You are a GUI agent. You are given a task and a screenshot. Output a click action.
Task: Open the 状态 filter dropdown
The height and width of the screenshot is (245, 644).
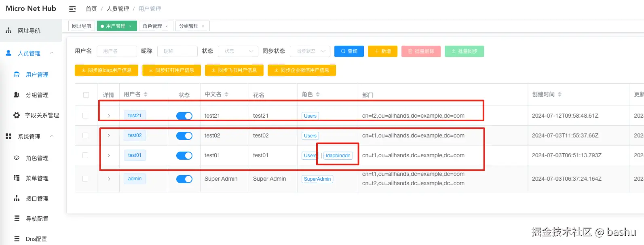[238, 51]
